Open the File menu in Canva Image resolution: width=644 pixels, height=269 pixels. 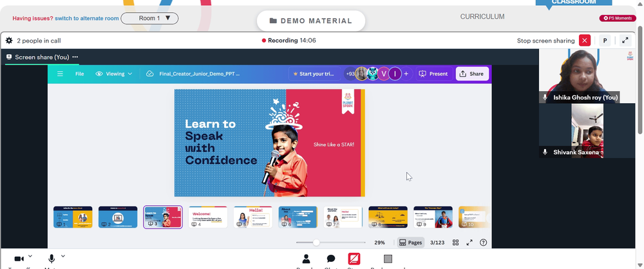tap(80, 74)
